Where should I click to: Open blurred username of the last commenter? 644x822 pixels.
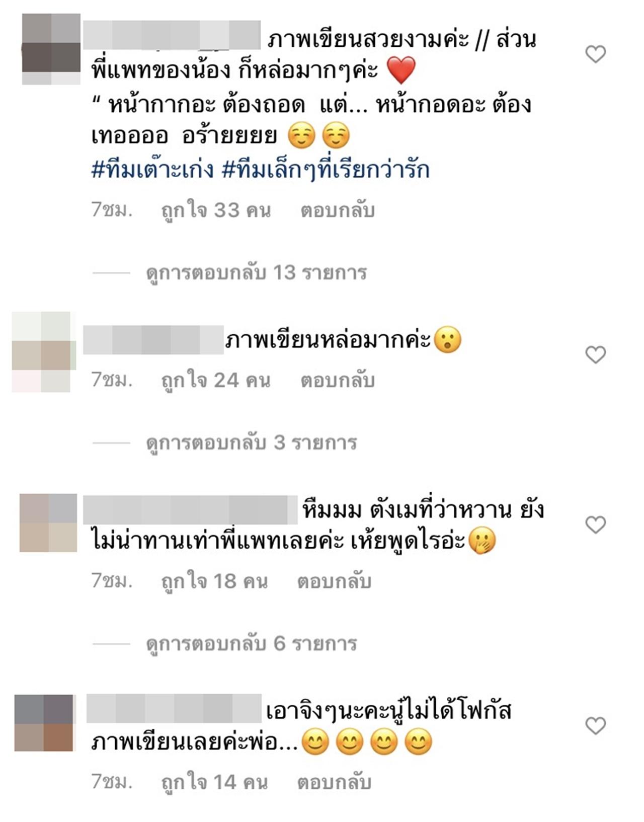pyautogui.click(x=174, y=708)
